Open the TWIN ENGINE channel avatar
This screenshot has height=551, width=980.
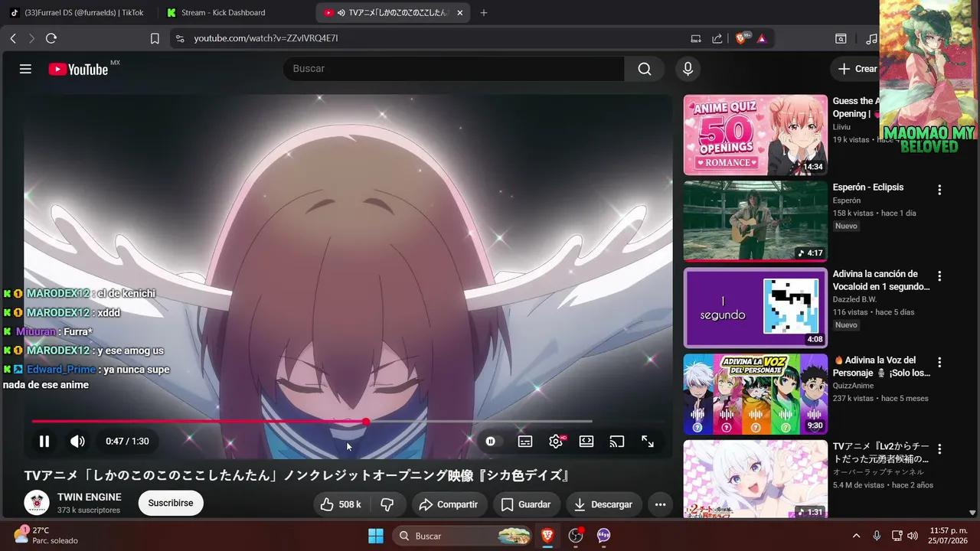coord(37,503)
